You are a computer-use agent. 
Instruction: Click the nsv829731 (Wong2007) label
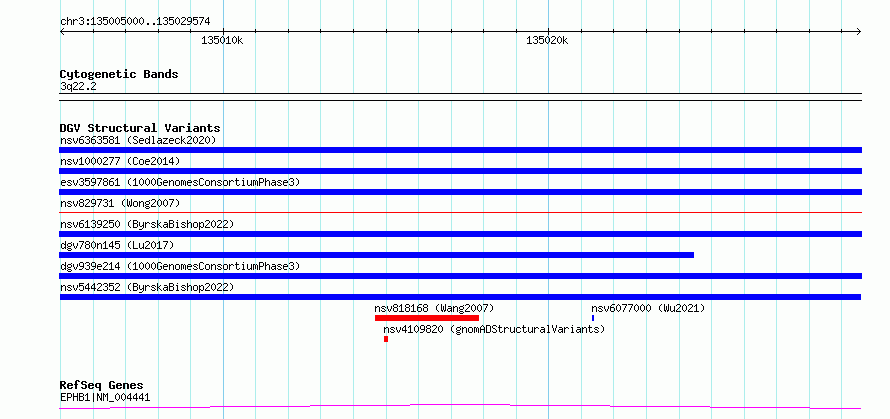120,203
